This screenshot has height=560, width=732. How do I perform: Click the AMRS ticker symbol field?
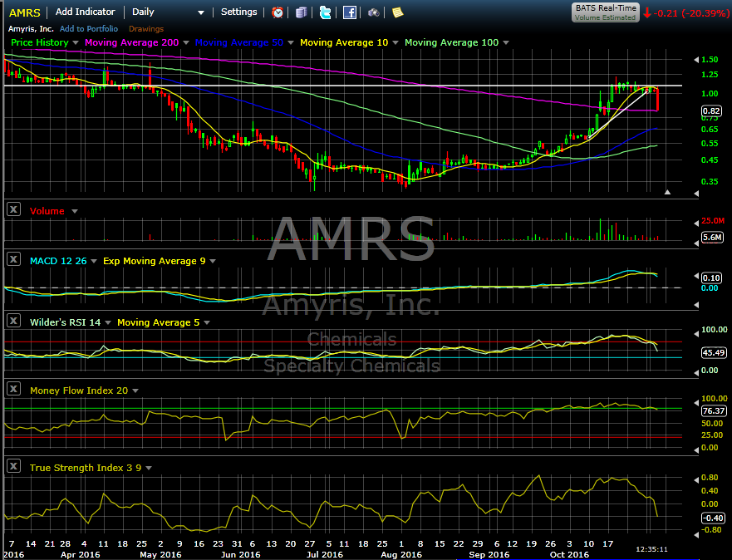24,12
